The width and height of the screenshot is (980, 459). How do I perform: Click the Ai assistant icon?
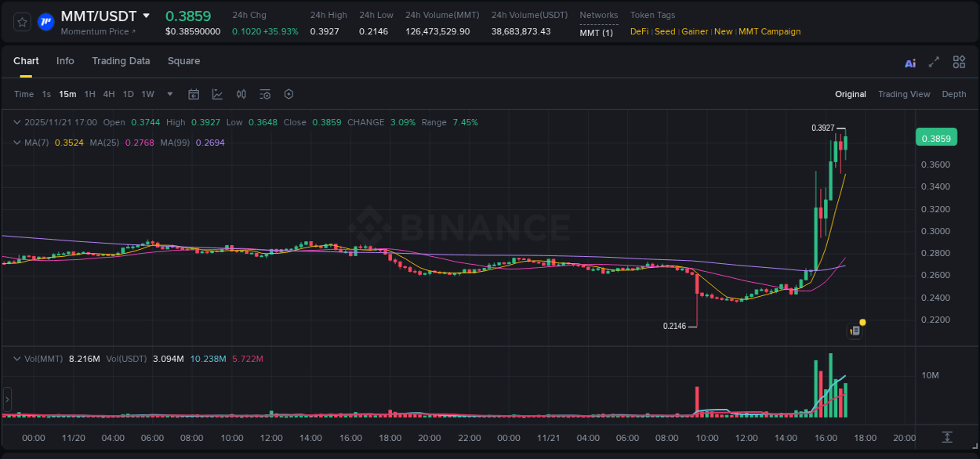pos(909,62)
